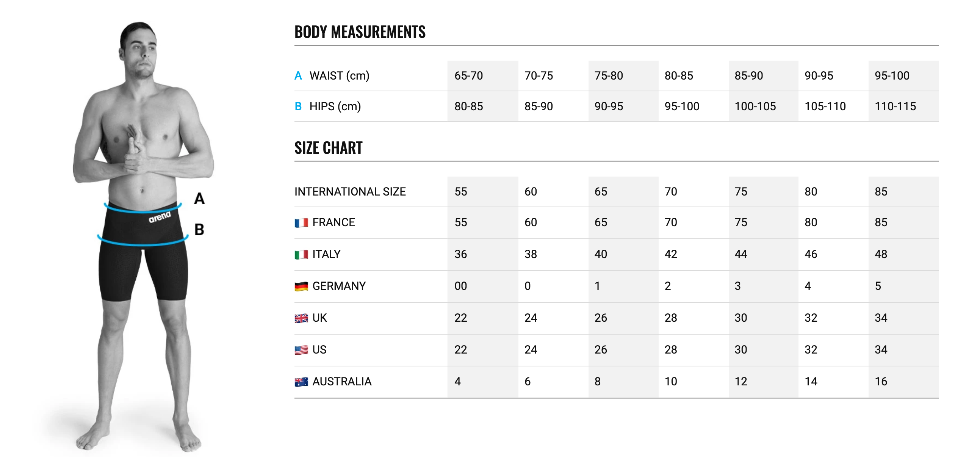980x457 pixels.
Task: Click the Italy flag icon
Action: (301, 255)
